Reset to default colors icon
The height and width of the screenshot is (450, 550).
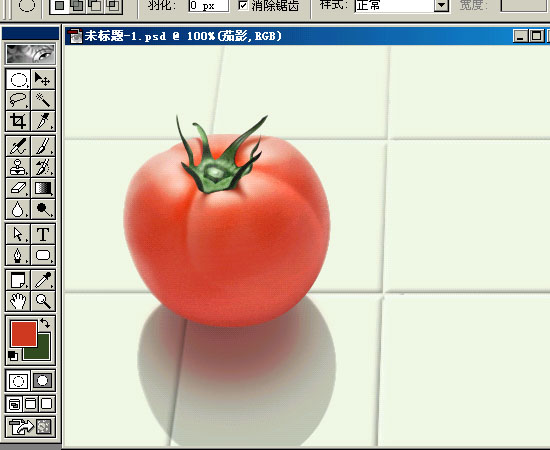click(x=13, y=355)
